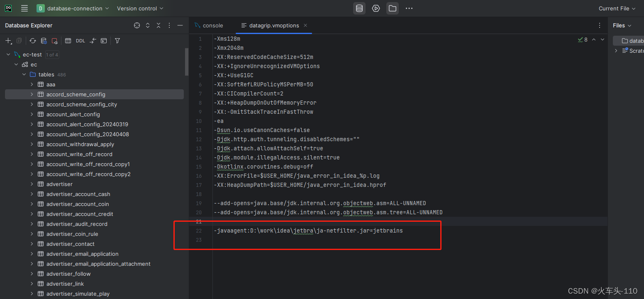
Task: Collapse the ec-test data source node
Action: click(x=8, y=54)
